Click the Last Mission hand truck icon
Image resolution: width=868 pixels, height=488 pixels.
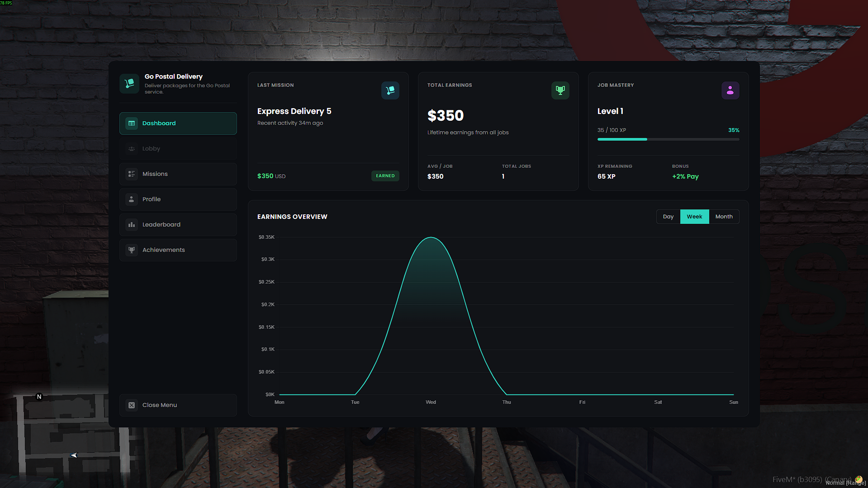[x=390, y=90]
